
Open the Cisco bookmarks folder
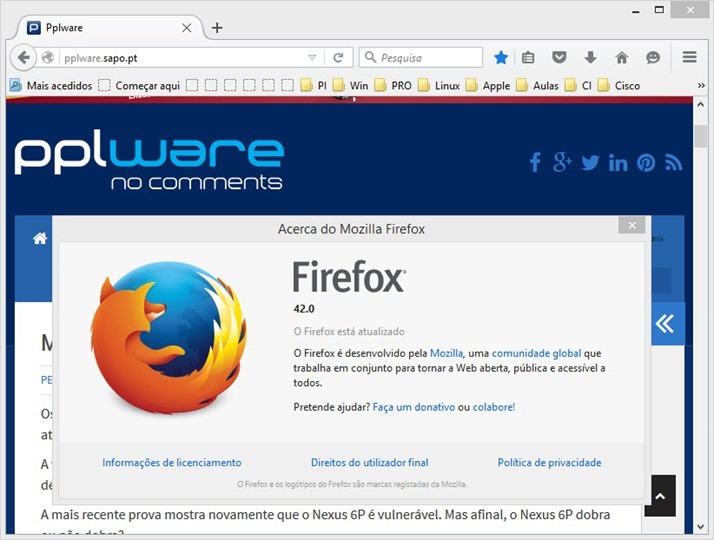[618, 85]
